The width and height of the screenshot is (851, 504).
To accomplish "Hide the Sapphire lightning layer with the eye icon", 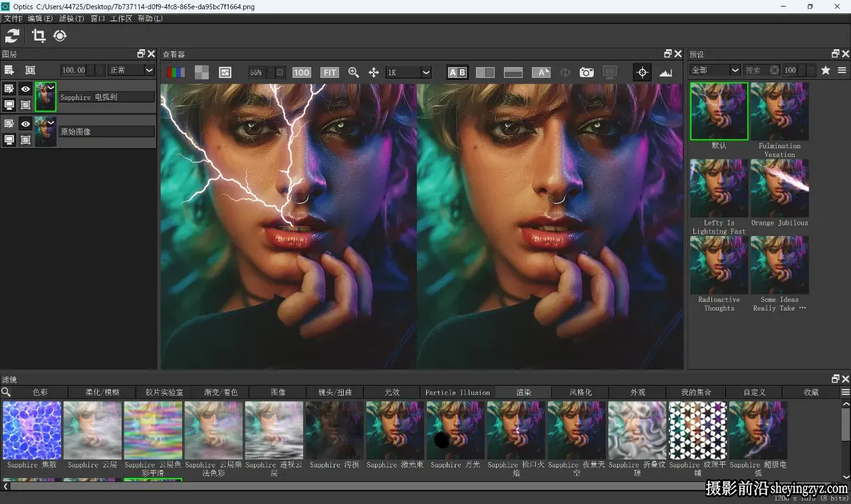I will (25, 88).
